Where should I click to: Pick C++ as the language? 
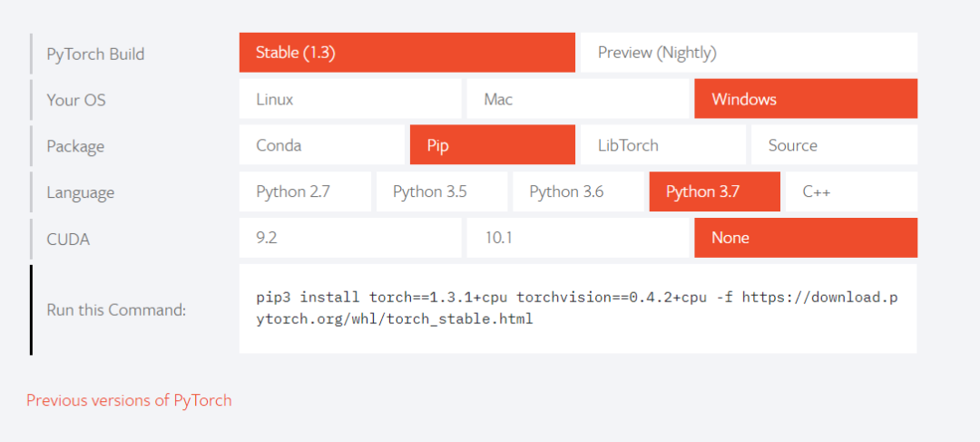coord(851,192)
